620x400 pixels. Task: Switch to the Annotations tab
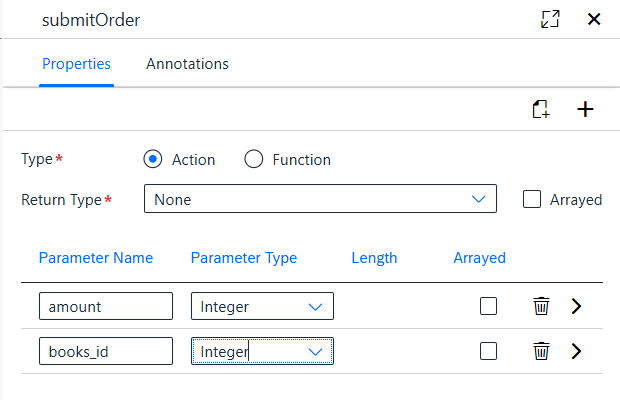187,64
